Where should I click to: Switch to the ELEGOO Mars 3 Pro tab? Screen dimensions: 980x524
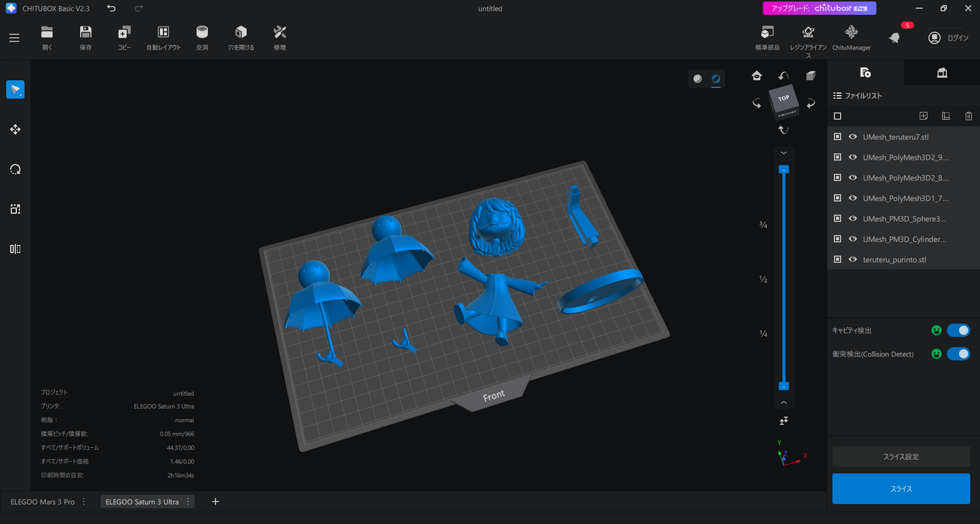point(43,502)
